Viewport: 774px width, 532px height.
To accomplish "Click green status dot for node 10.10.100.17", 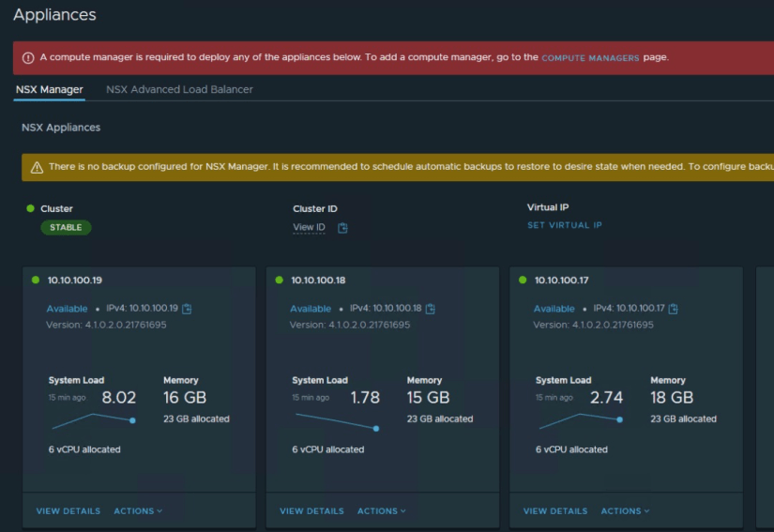I will click(523, 280).
